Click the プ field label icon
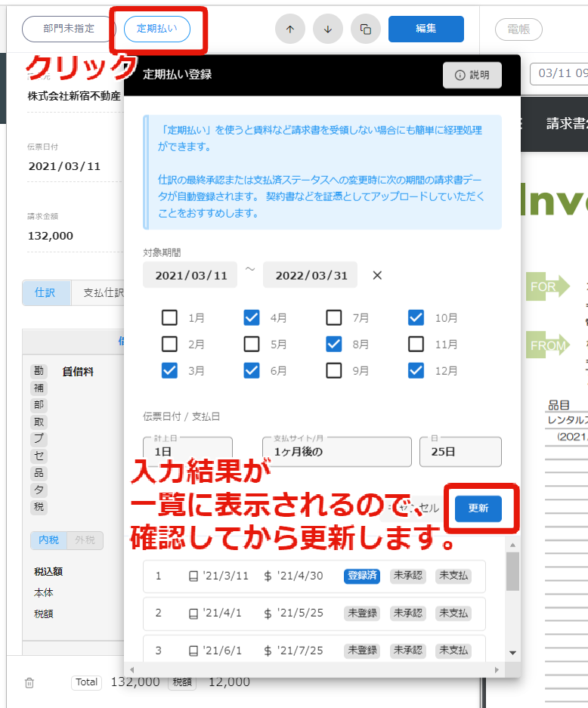Screen dimensions: 588x708 pyautogui.click(x=39, y=438)
